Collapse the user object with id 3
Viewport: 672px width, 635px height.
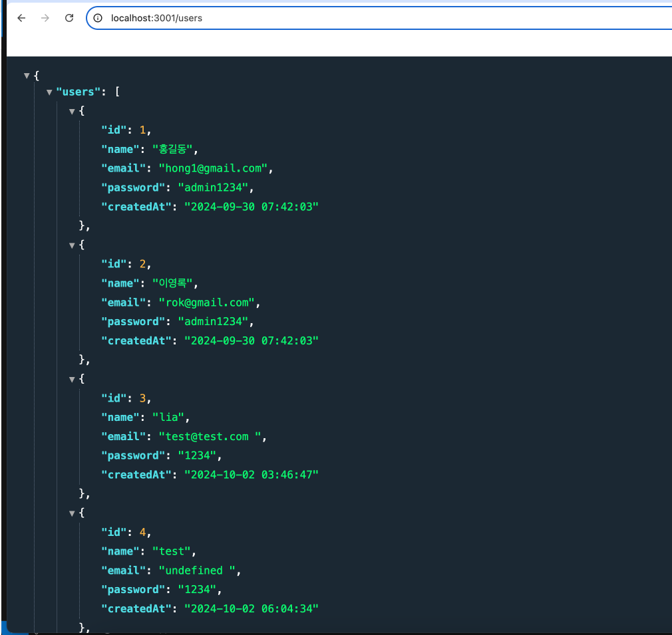(x=72, y=380)
